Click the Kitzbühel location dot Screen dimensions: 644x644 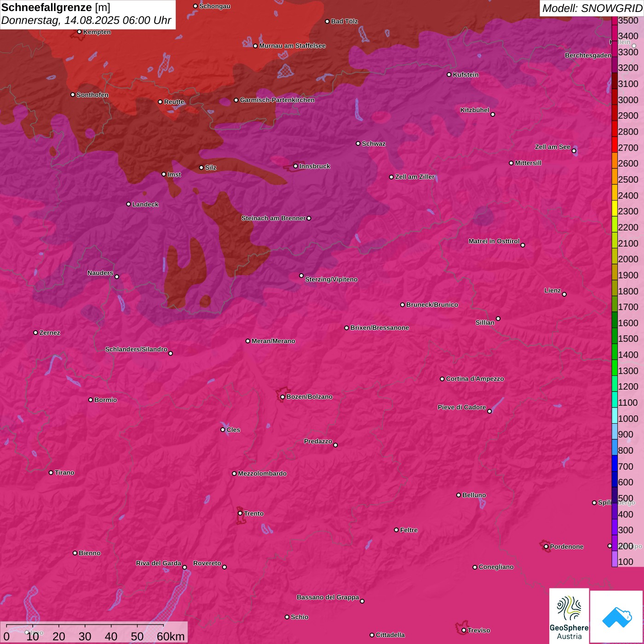pos(493,115)
